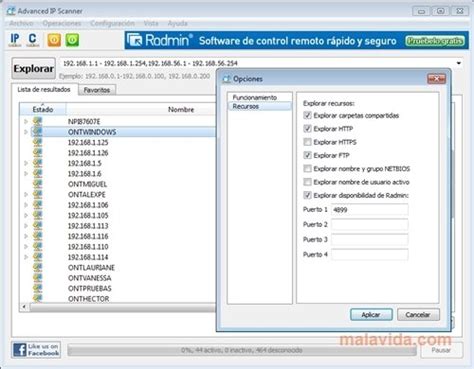Click the computer icon beside 192.168.1.125
474x369 pixels.
(x=37, y=142)
